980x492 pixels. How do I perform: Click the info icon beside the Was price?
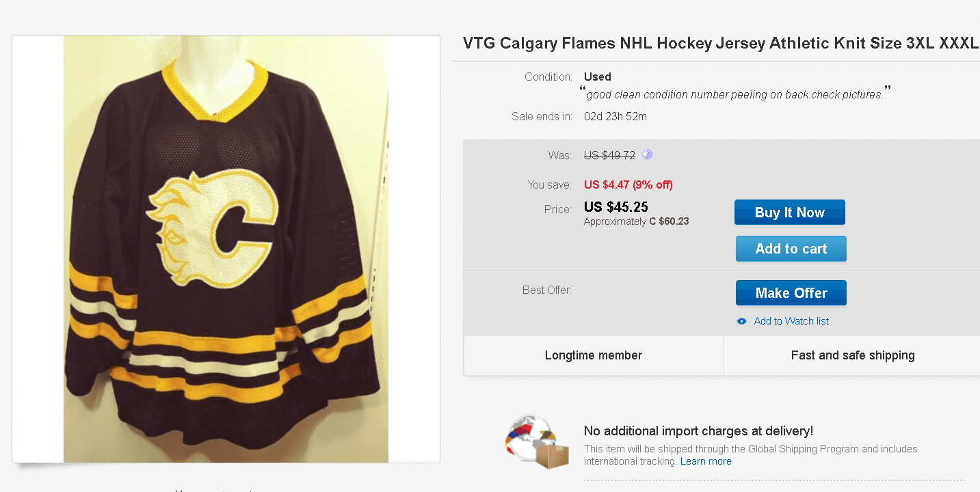click(647, 154)
